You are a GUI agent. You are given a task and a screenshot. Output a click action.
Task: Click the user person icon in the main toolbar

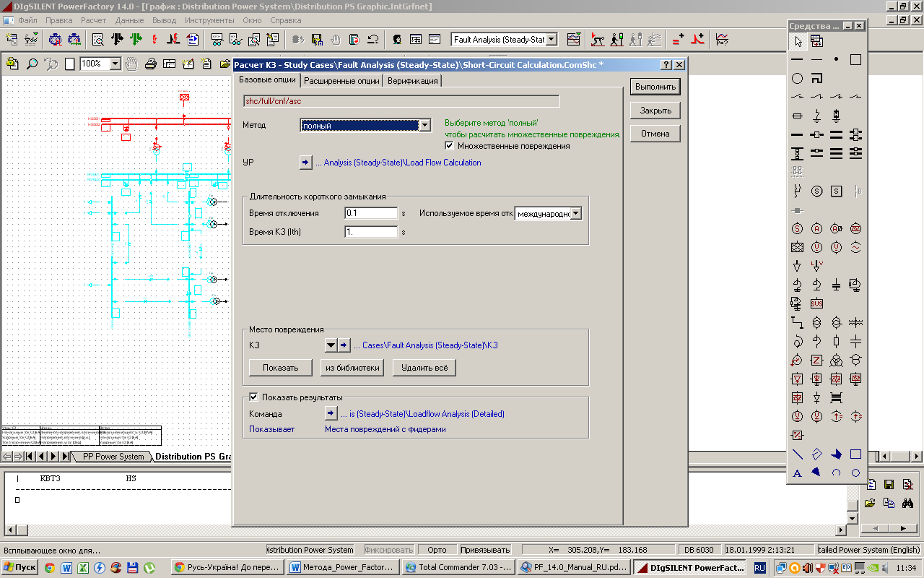[397, 39]
